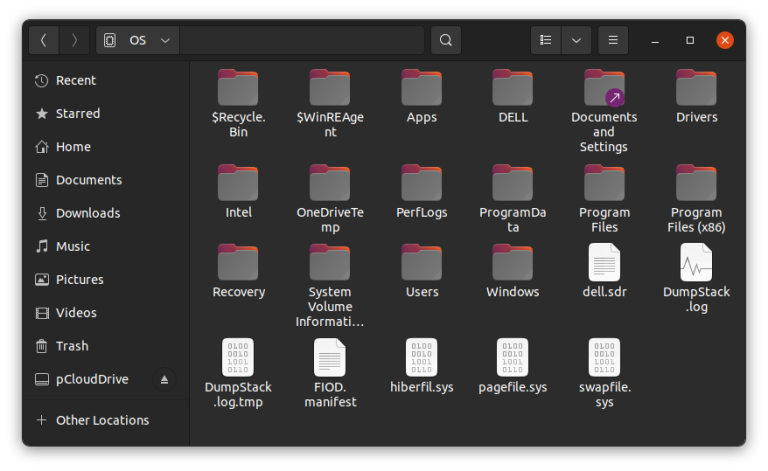Click the empty path bar field
768x471 pixels.
(x=302, y=40)
